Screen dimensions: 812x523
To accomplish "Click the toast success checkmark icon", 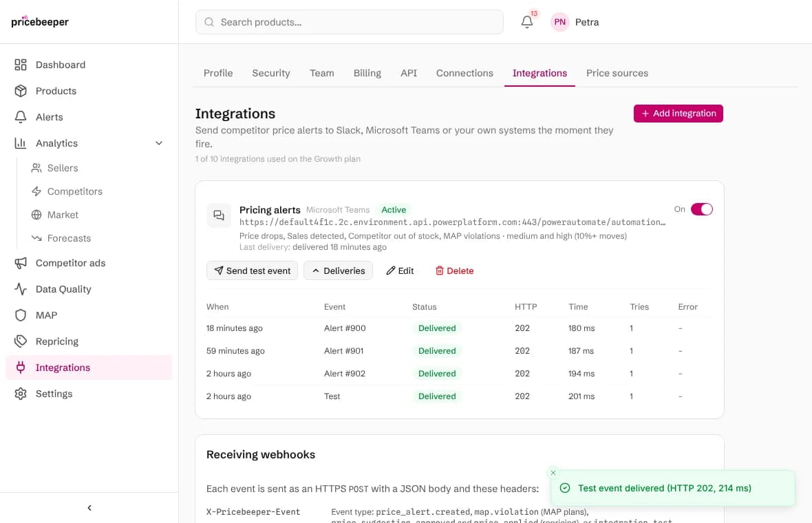I will point(565,488).
